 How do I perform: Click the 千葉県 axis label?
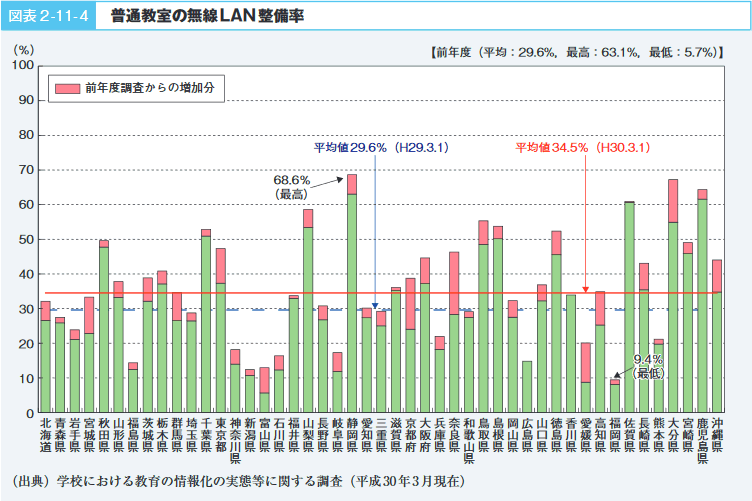(206, 435)
